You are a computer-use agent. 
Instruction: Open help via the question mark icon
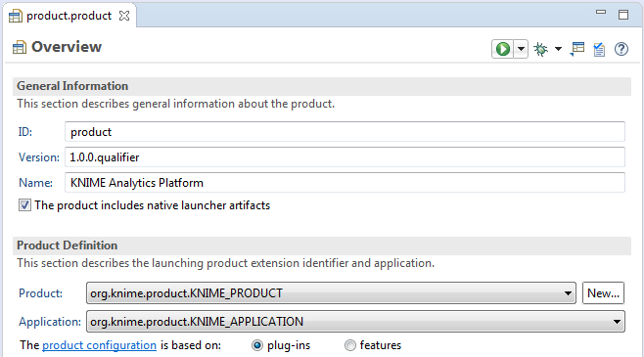click(621, 49)
